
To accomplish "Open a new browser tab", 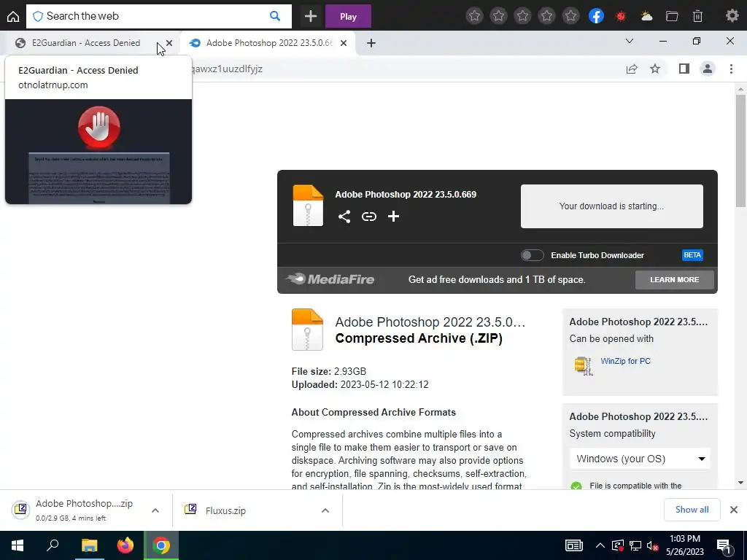I will coord(371,43).
